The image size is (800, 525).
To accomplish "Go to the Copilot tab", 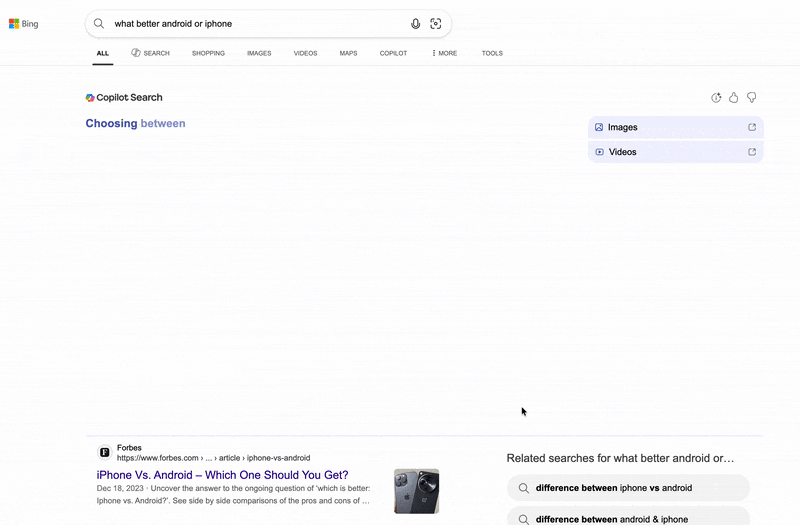I will click(393, 53).
